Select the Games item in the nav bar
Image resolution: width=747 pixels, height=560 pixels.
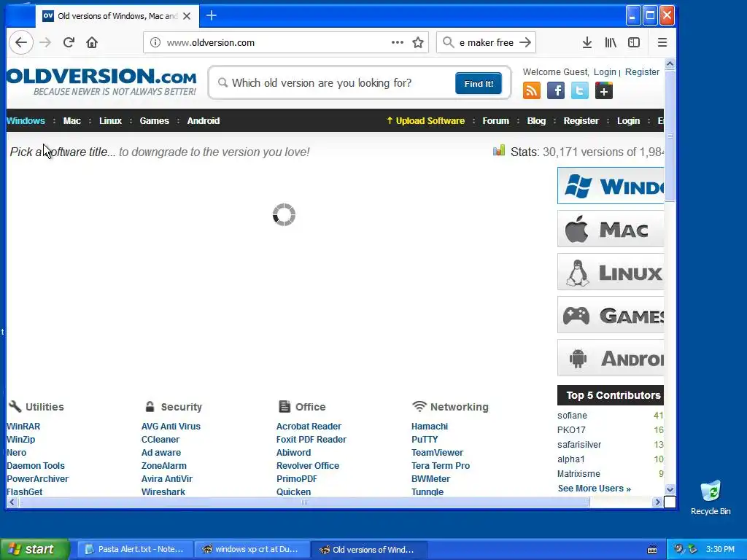point(155,121)
